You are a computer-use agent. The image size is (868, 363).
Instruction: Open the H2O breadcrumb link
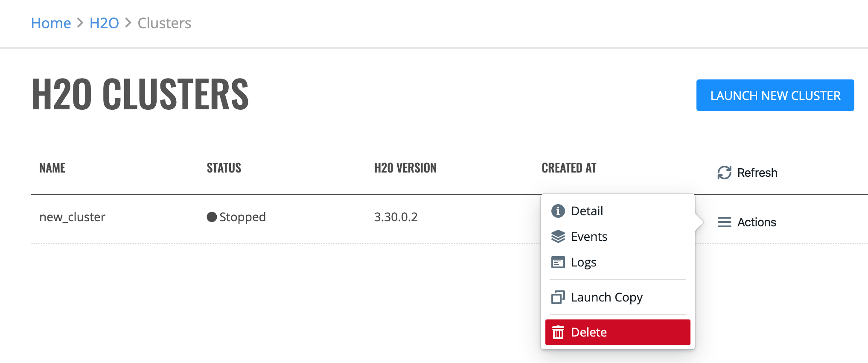[x=104, y=23]
